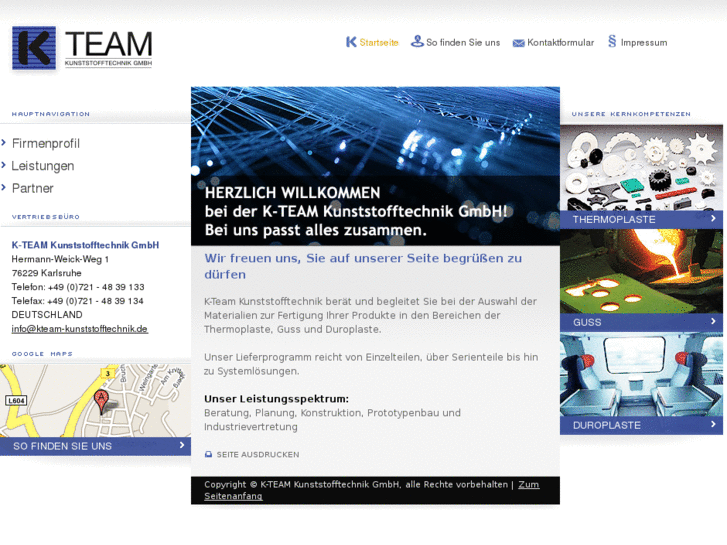Click the Thermoplaste banner label

[x=614, y=219]
